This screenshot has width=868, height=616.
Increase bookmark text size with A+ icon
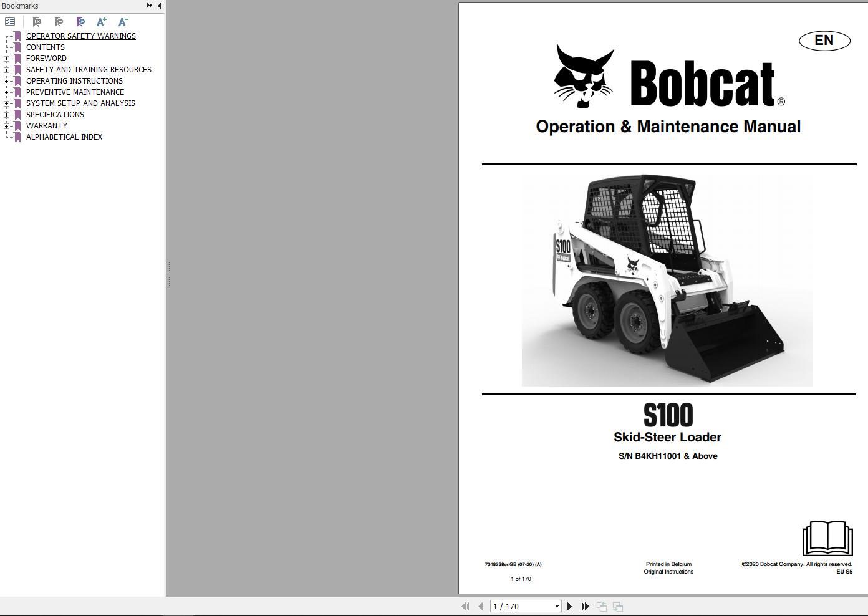[x=101, y=22]
